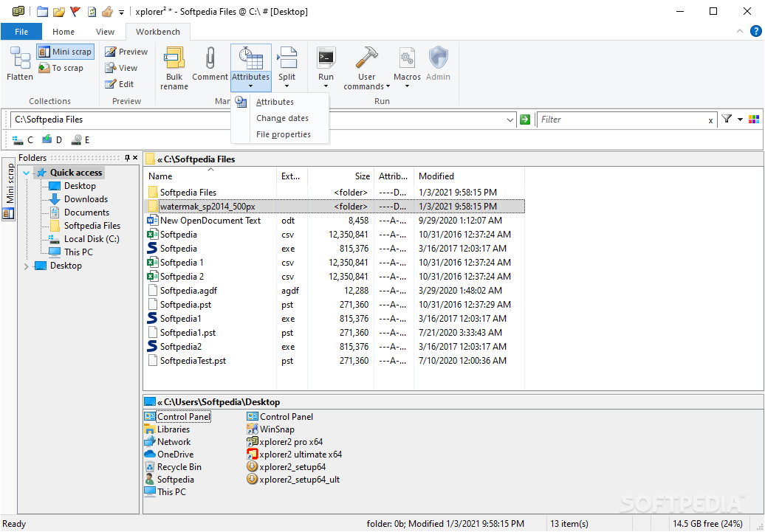Click the Softpedia1 exe icon
The image size is (765, 532).
coord(152,319)
